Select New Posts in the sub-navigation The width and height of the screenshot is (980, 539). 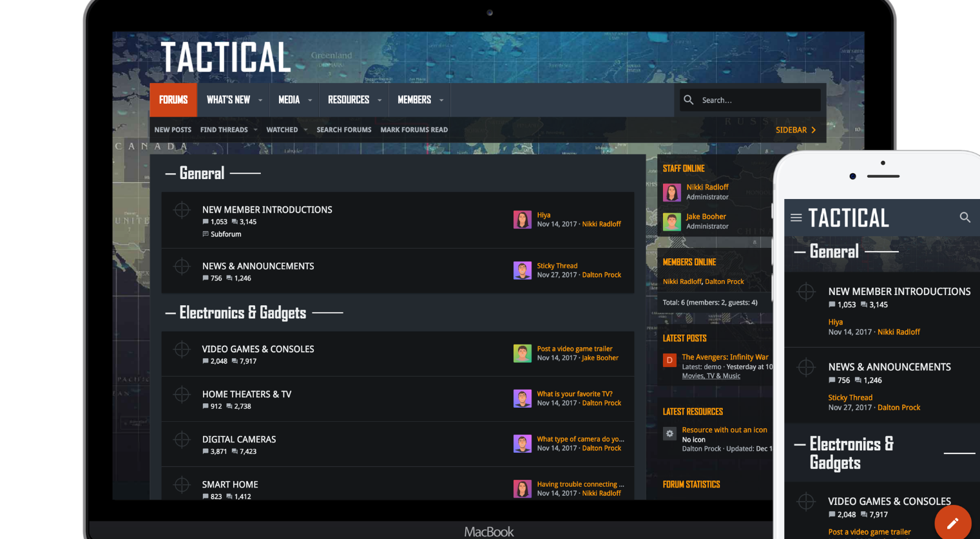click(x=173, y=130)
